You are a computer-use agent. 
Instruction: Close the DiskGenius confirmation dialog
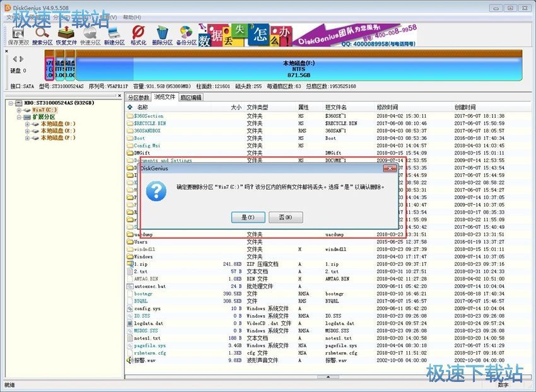[x=390, y=168]
